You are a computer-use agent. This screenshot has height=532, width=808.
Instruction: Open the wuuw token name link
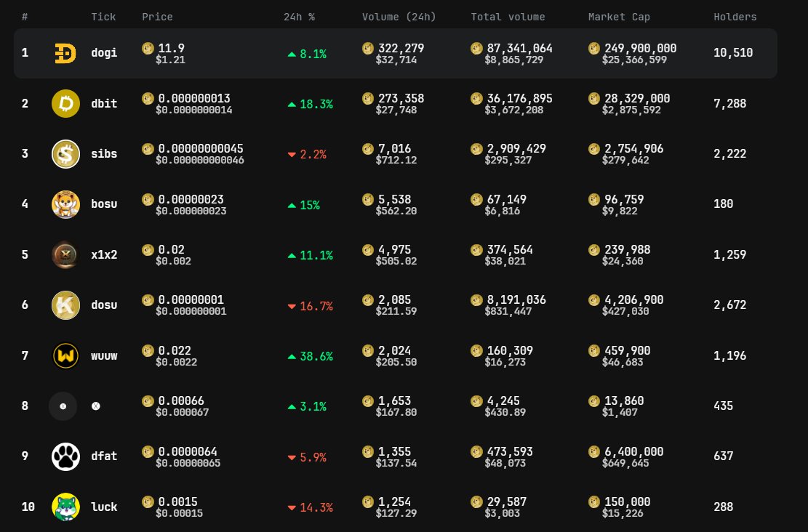[104, 355]
